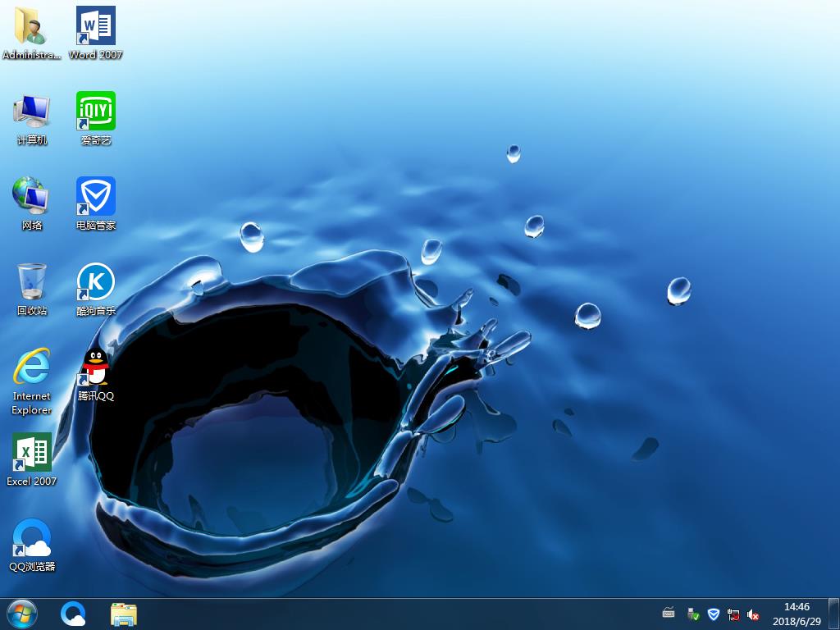Launch the browser pinned to the taskbar

[73, 614]
